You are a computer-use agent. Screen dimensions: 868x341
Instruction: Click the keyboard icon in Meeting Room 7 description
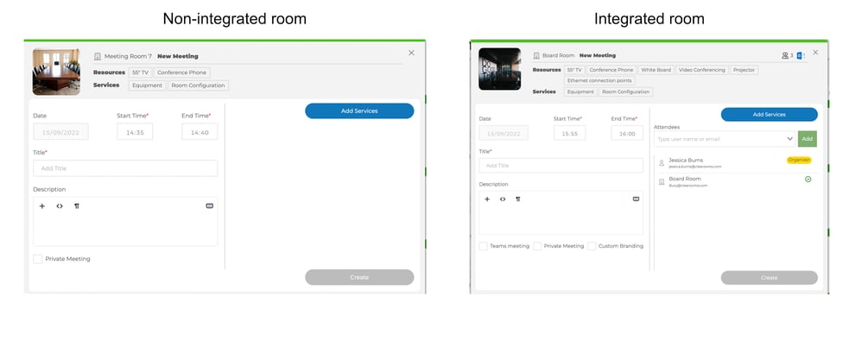pyautogui.click(x=209, y=206)
